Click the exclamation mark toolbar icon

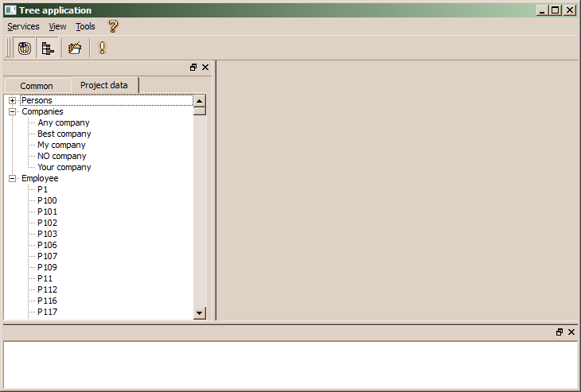[102, 49]
